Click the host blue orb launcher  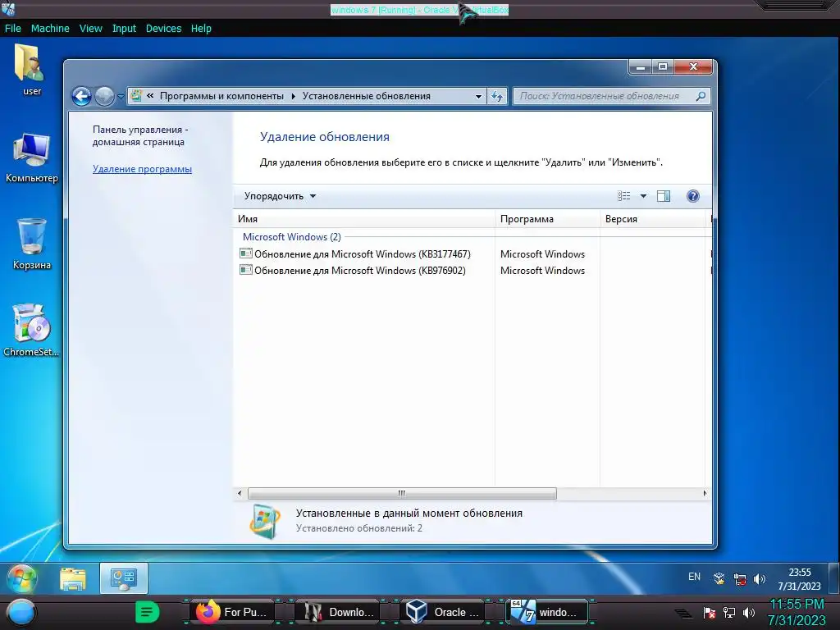click(20, 614)
